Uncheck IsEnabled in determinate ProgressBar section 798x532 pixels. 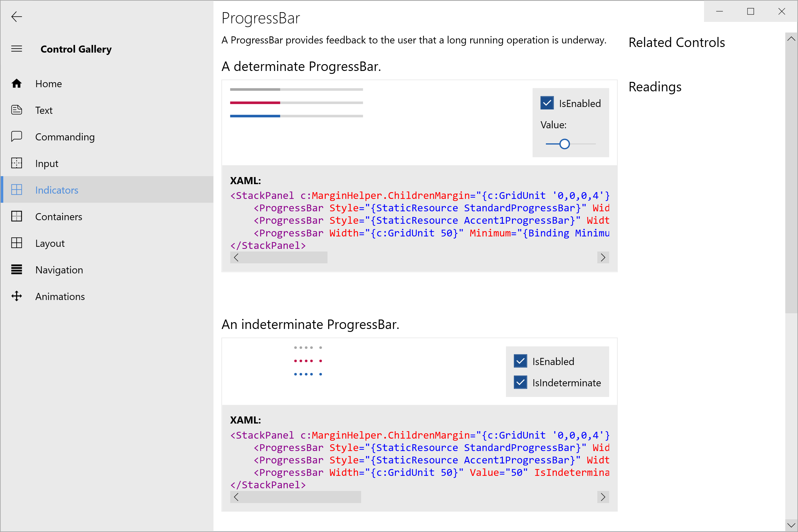(547, 103)
